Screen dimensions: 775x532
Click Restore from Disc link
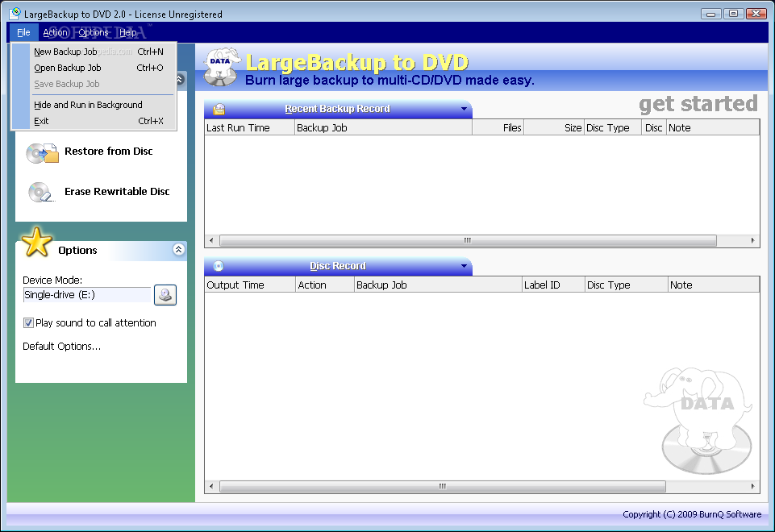click(109, 152)
